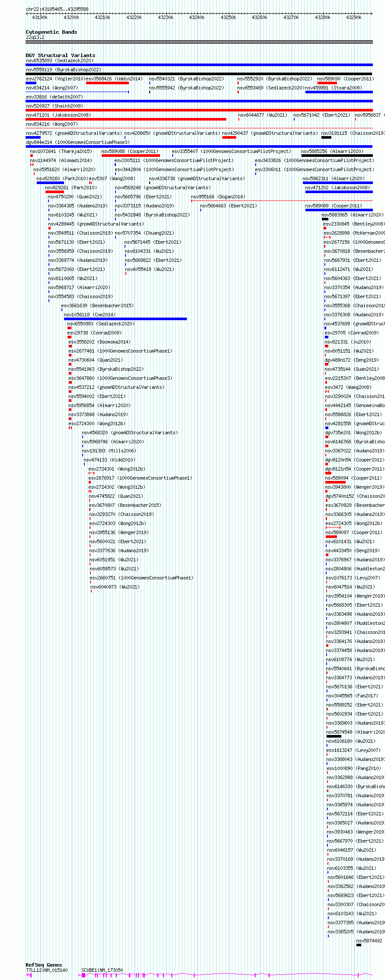The image size is (385, 980).
Task: Open variant dgv844e214 (1000GenomesConsortiumPhase3)
Action: pyautogui.click(x=78, y=142)
